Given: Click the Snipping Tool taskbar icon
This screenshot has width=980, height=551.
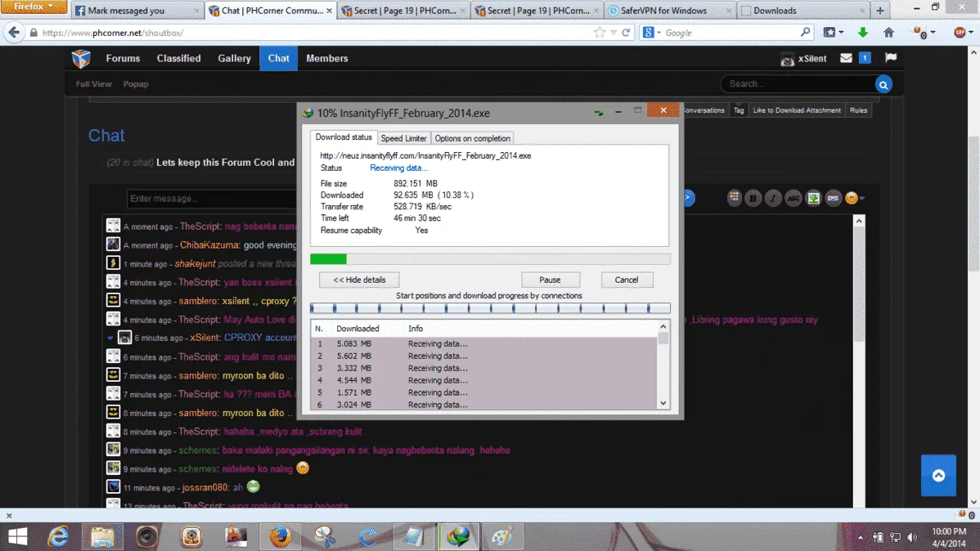Looking at the screenshot, I should click(325, 536).
